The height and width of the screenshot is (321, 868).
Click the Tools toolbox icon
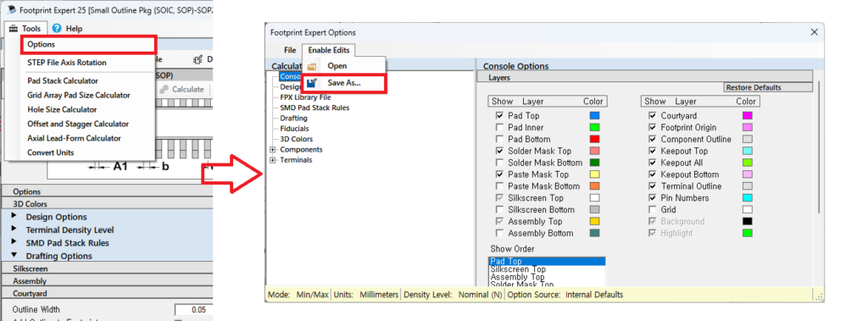point(14,28)
